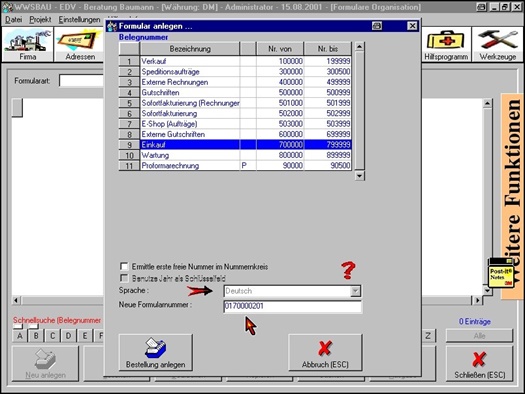Open the Weitere Funktionen side tab
The height and width of the screenshot is (394, 525).
512,196
